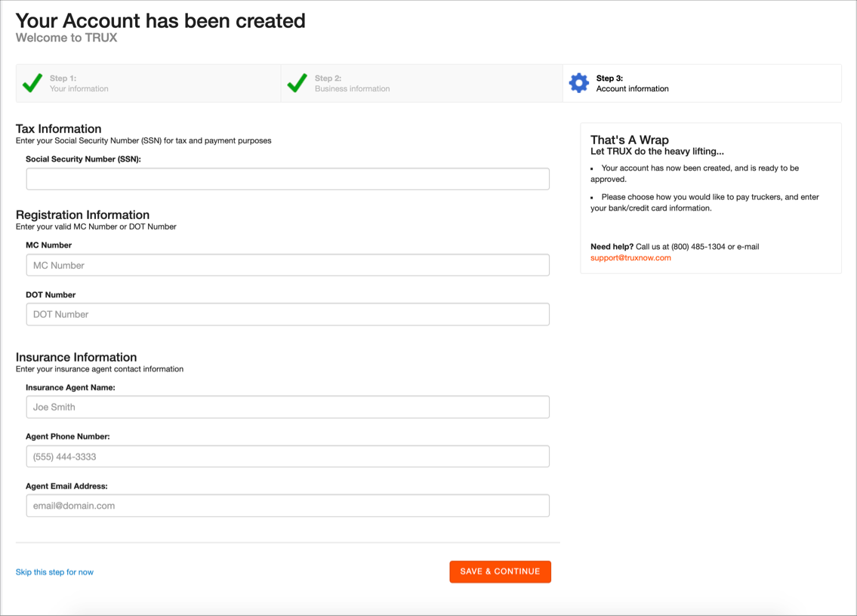Click the 'Let TRUX do the heavy lifting...' text
Screen dimensions: 857x616
657,152
